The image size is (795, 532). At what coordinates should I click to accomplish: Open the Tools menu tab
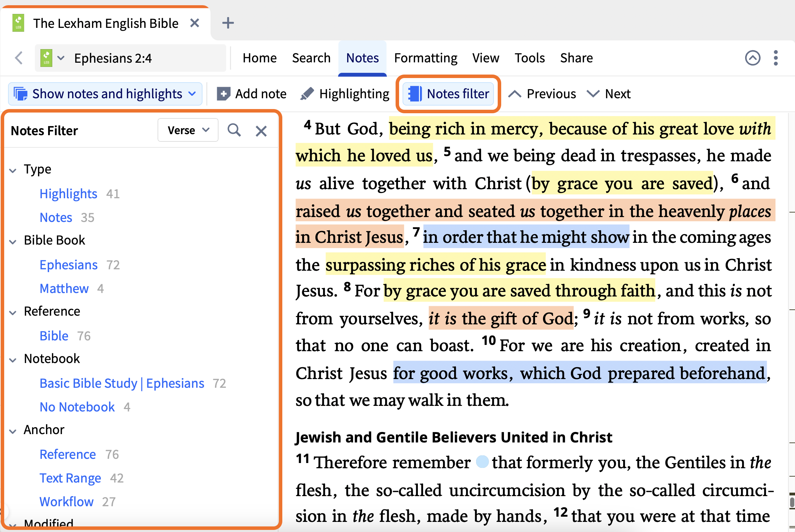(530, 58)
